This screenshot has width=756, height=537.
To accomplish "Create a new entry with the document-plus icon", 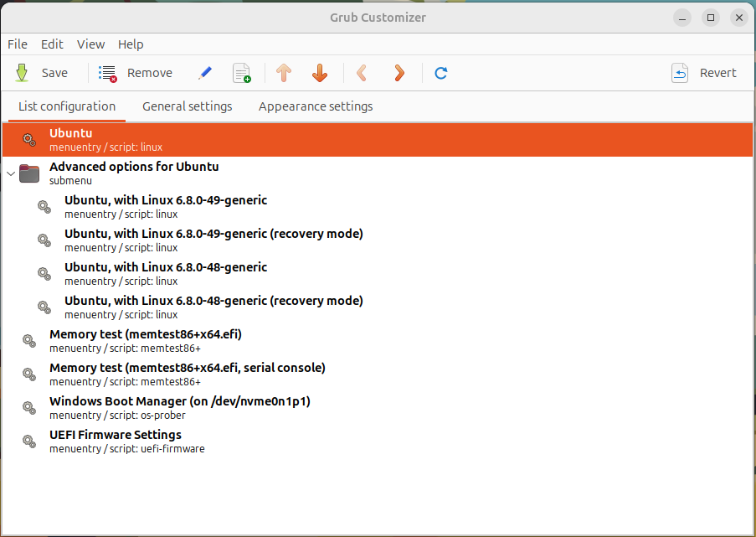I will point(241,73).
